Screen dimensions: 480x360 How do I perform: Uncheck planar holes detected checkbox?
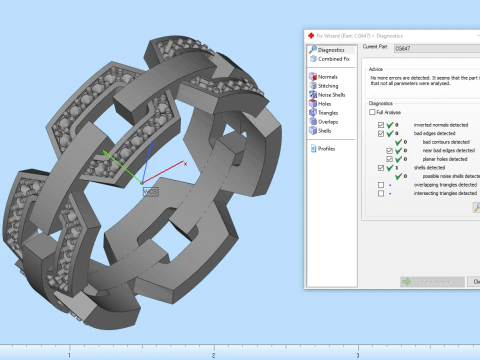389,159
